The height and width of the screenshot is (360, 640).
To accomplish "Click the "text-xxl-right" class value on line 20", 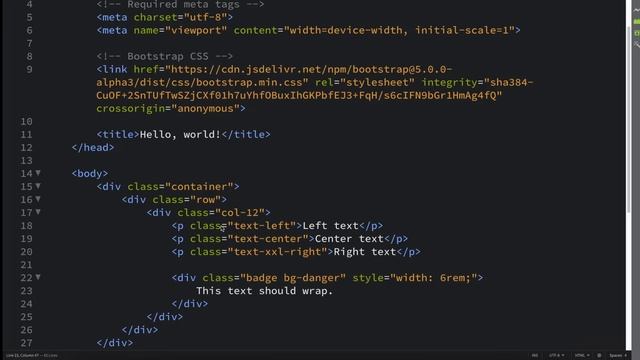I will (277, 252).
